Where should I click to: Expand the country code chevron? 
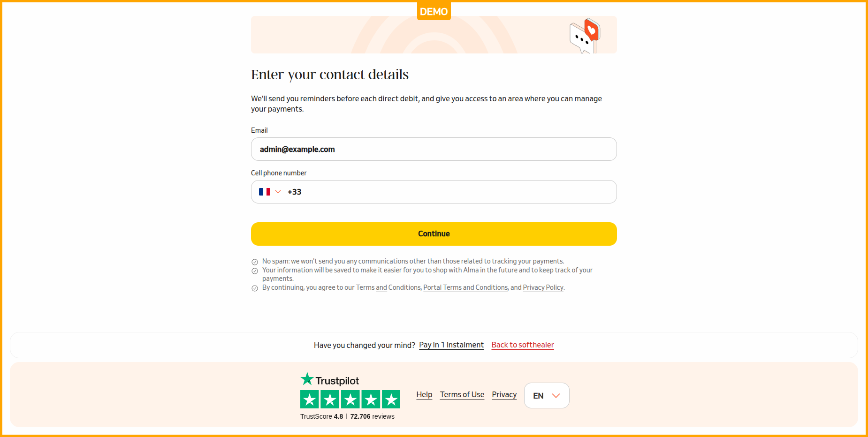[278, 192]
